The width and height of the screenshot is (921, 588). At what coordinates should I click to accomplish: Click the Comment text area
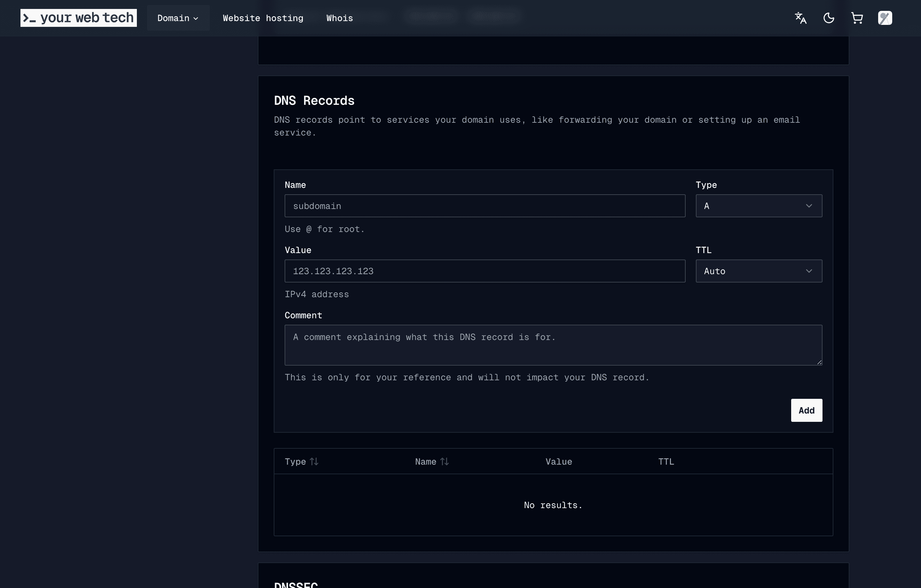554,345
